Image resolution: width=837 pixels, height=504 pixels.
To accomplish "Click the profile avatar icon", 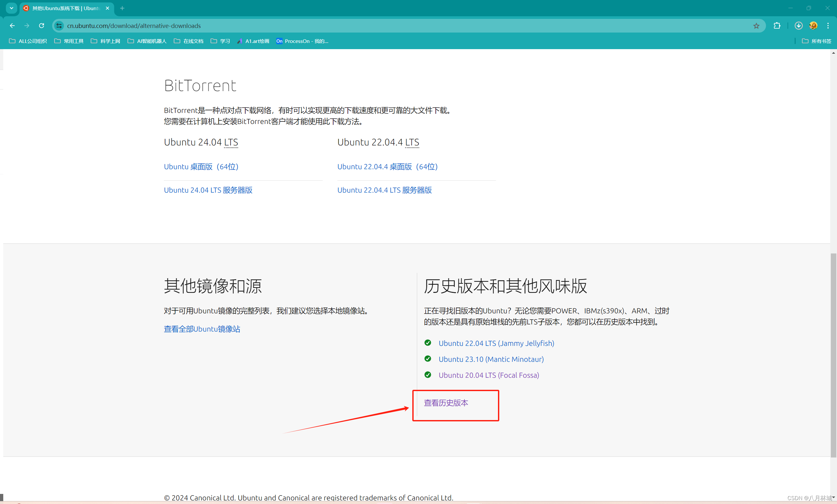I will click(813, 26).
